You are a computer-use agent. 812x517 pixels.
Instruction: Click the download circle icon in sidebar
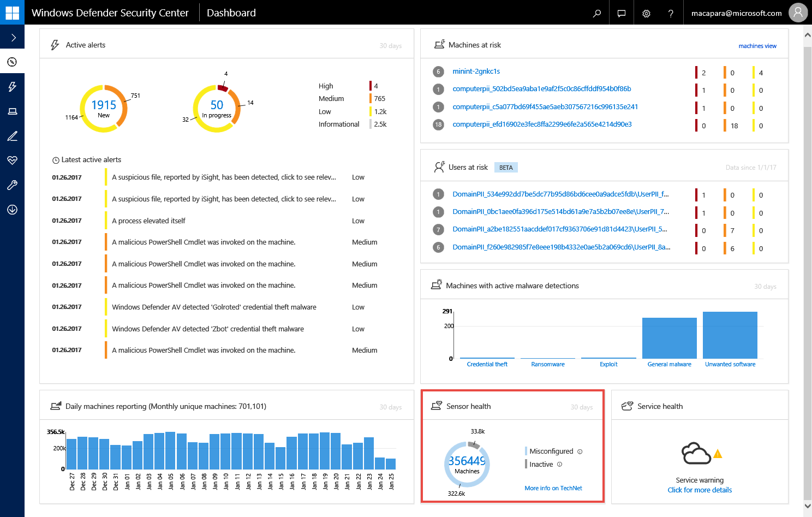[13, 210]
